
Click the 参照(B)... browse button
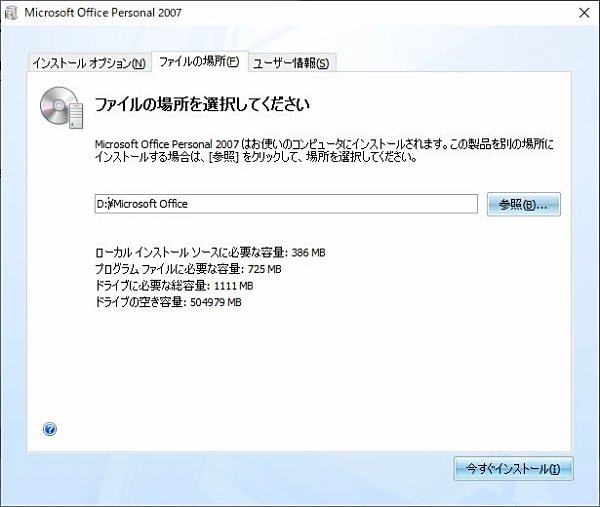pos(523,204)
